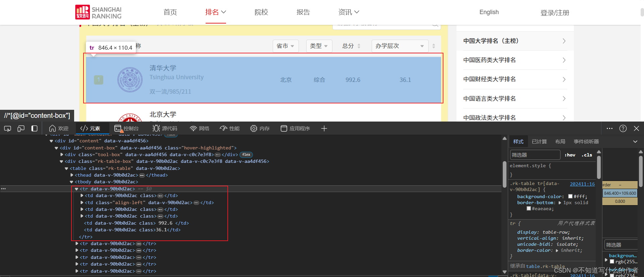Sort the table by 总分 total score

click(351, 46)
